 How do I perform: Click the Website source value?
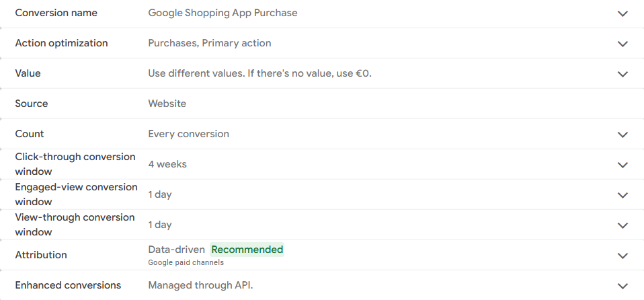click(167, 104)
